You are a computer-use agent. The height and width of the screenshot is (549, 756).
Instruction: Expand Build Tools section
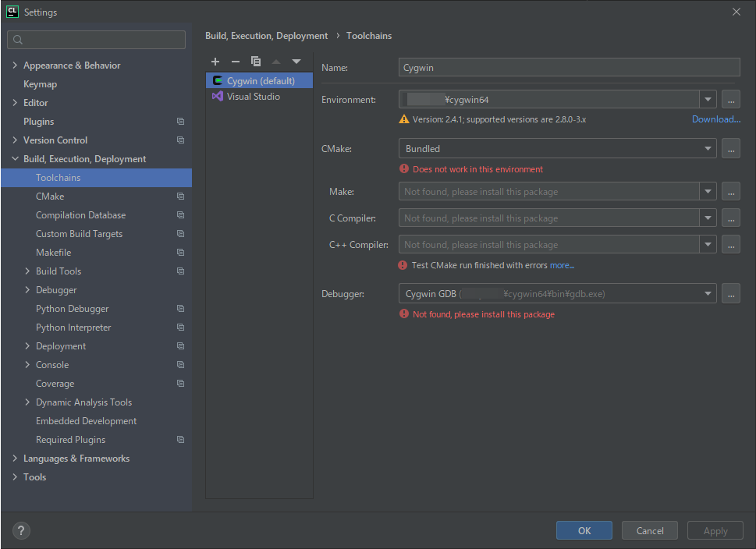click(27, 271)
